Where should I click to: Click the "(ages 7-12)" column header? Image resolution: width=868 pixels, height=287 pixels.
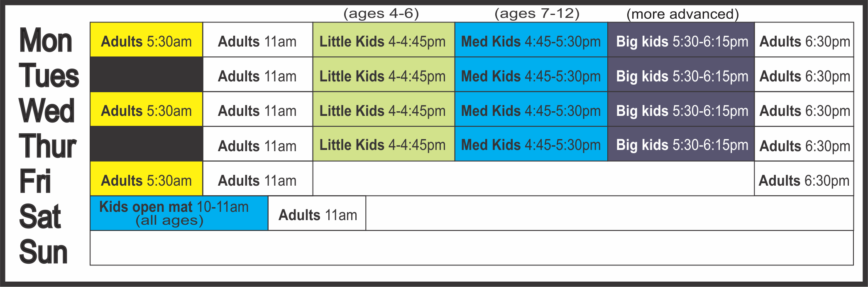pos(537,14)
